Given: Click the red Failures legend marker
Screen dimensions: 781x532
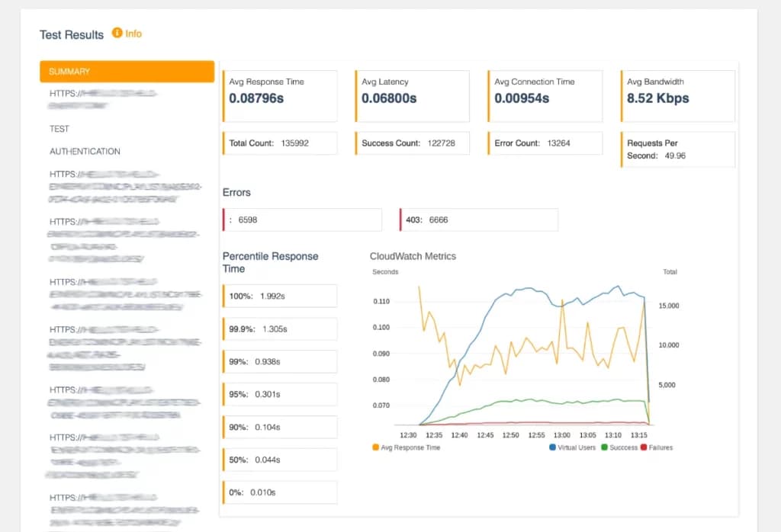Looking at the screenshot, I should tap(644, 447).
